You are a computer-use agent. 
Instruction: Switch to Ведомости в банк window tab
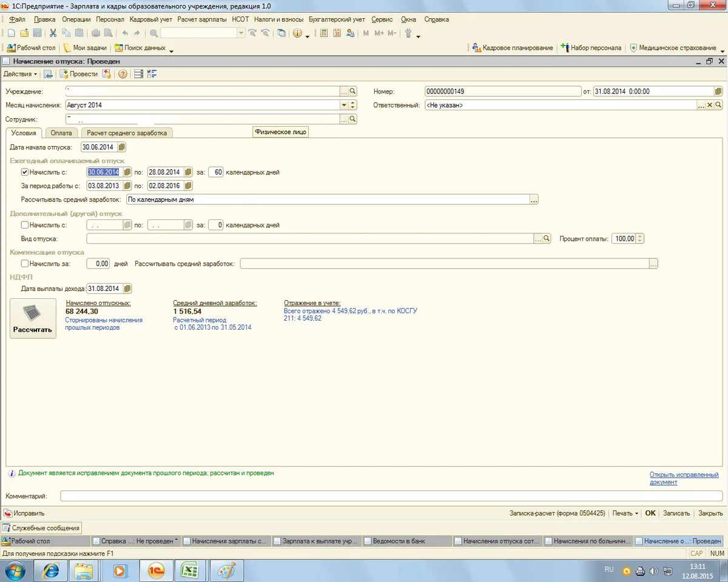pos(406,541)
